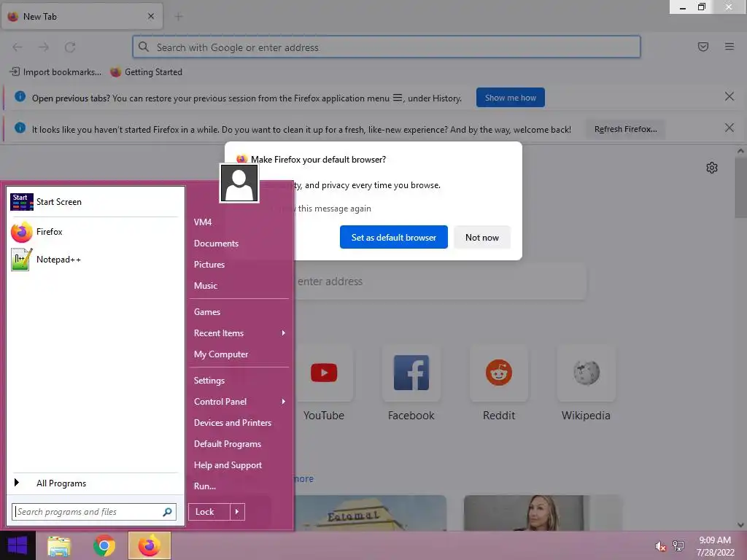
Task: Click Import bookmarks... in bookmarks toolbar
Action: click(x=55, y=72)
